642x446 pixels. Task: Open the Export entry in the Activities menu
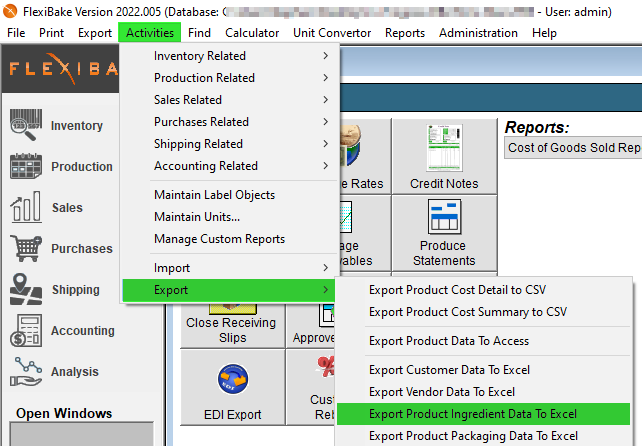(228, 290)
